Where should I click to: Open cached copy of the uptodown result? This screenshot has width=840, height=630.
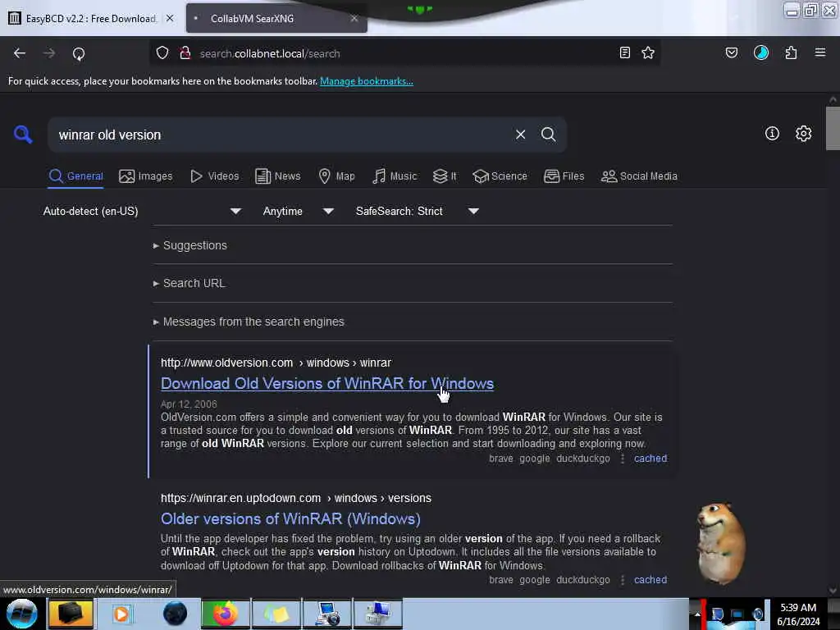(651, 580)
